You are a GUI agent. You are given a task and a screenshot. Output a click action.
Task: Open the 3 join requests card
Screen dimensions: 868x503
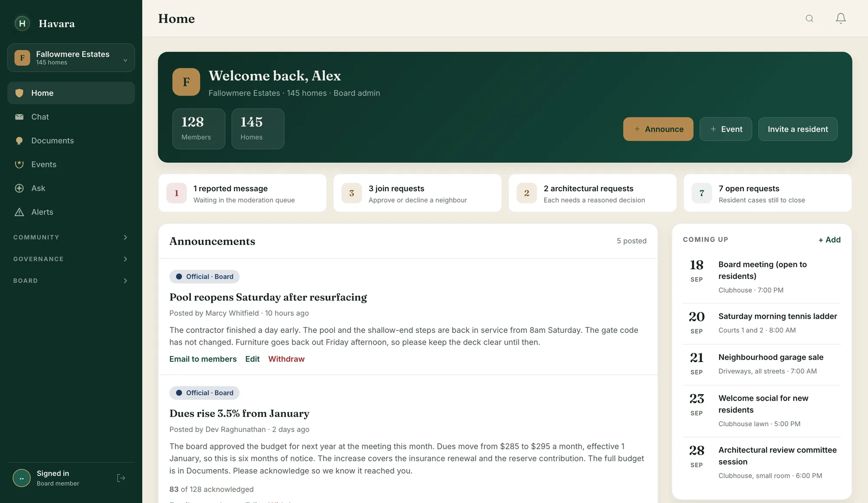tap(417, 193)
